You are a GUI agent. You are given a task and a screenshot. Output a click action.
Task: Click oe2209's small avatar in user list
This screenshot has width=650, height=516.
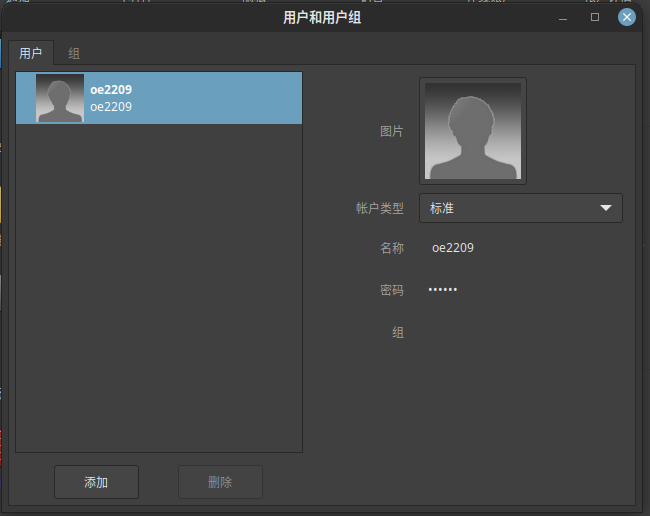60,98
